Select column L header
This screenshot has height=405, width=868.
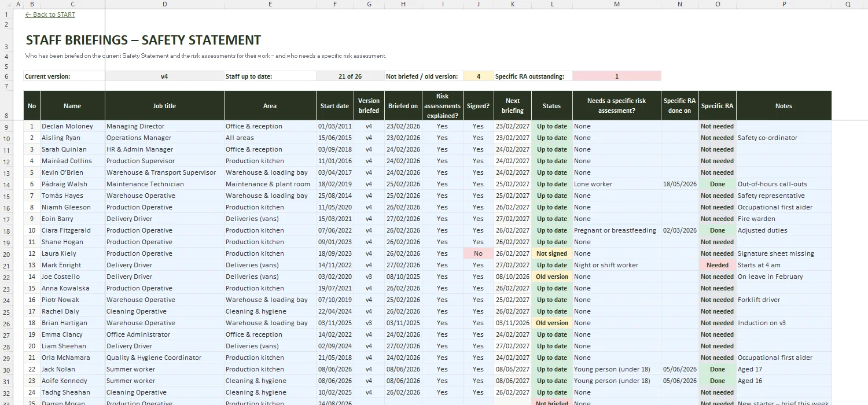(552, 4)
